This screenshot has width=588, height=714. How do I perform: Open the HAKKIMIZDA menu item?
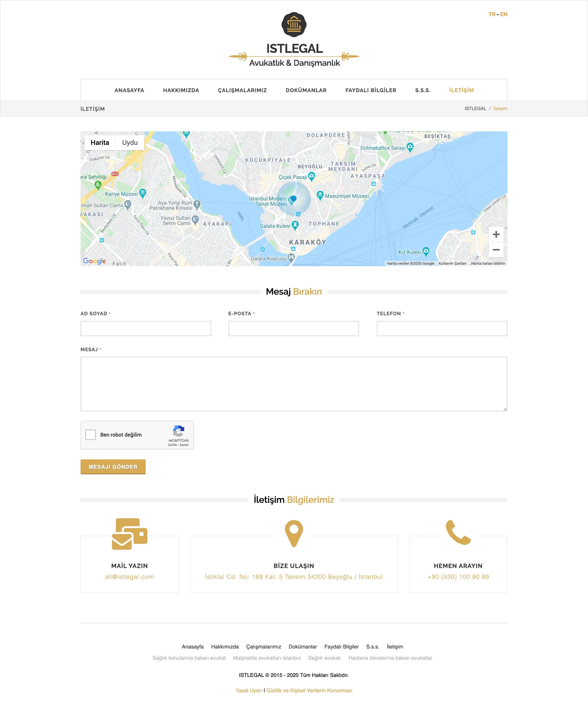click(x=181, y=90)
